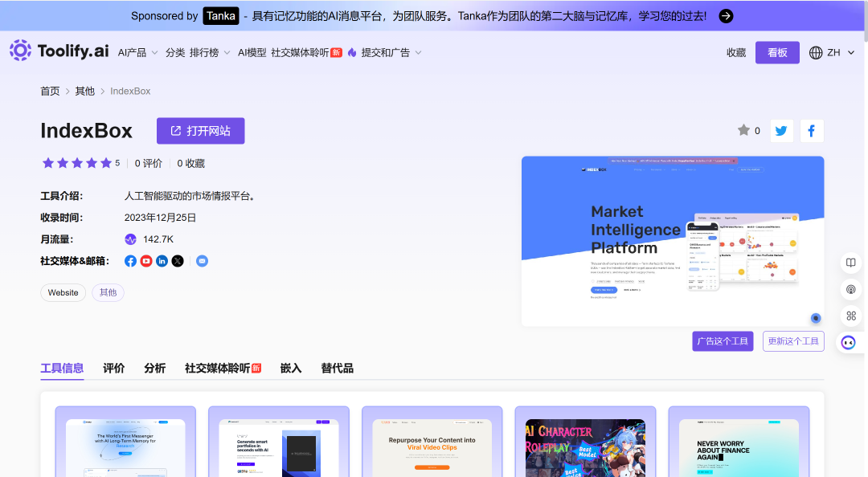Expand the 提交和广告 dropdown
Screen dimensions: 868x477
point(391,52)
